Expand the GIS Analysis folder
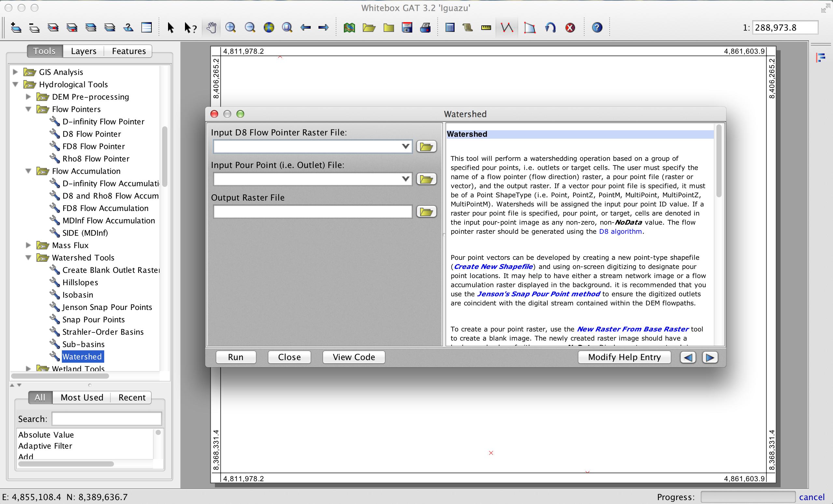 point(15,72)
